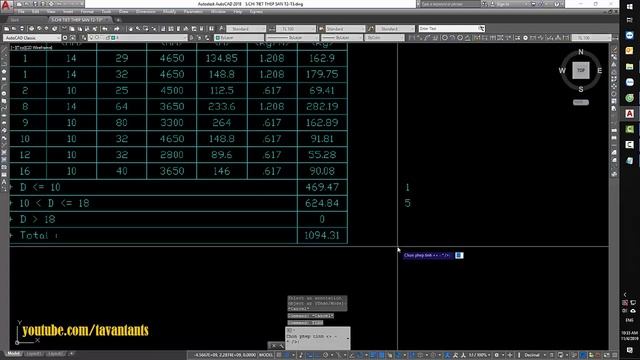Click the Redo arrow icon
The width and height of the screenshot is (640, 360).
click(x=116, y=29)
